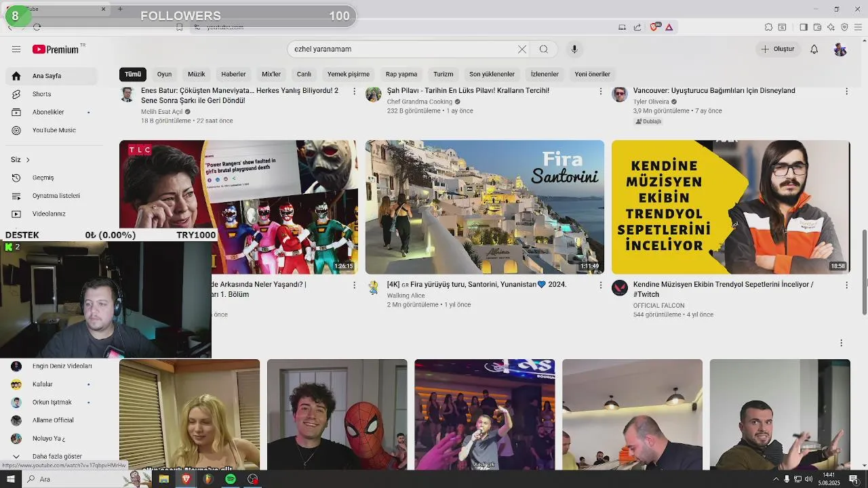Viewport: 868px width, 488px height.
Task: Click the share page icon in address bar
Action: point(637,27)
